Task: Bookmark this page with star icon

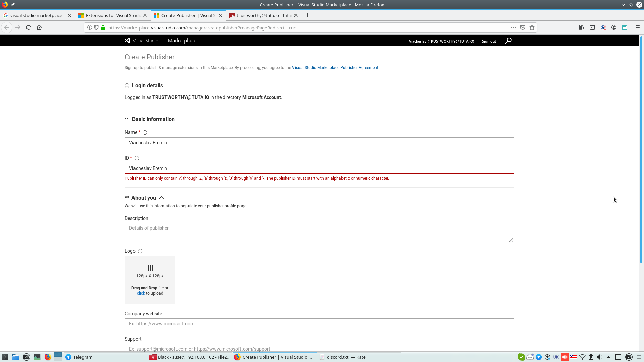Action: tap(532, 27)
